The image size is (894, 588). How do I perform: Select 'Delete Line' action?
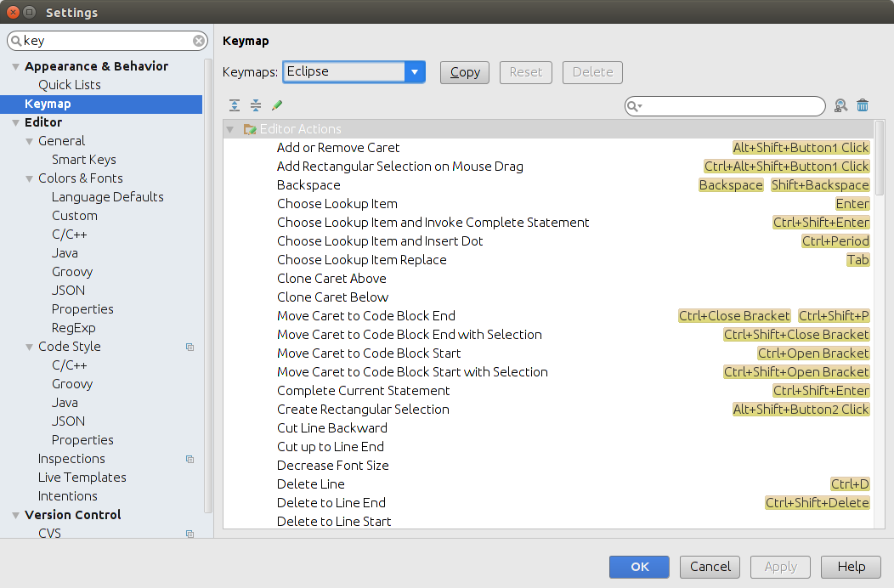(x=311, y=484)
